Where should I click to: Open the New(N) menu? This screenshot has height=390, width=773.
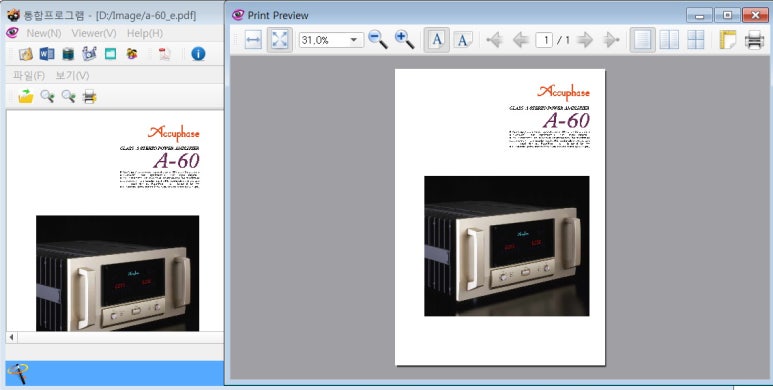click(44, 33)
